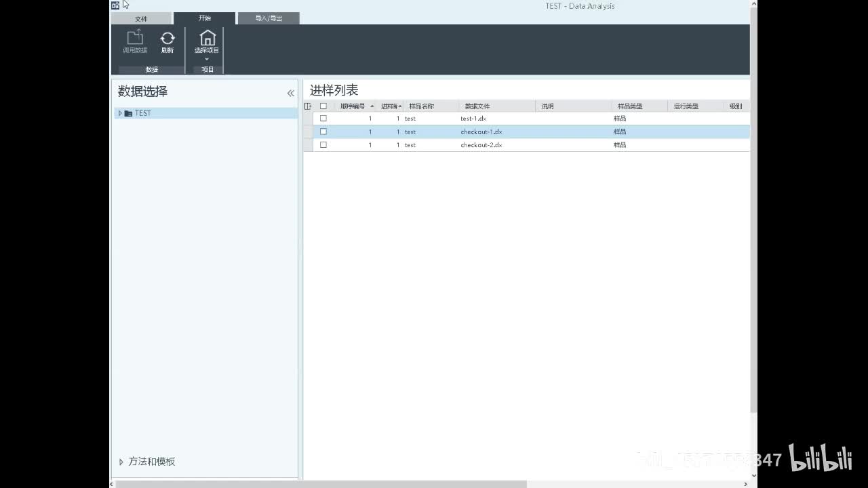Click the horizontal scrollbar right arrow

tap(746, 484)
